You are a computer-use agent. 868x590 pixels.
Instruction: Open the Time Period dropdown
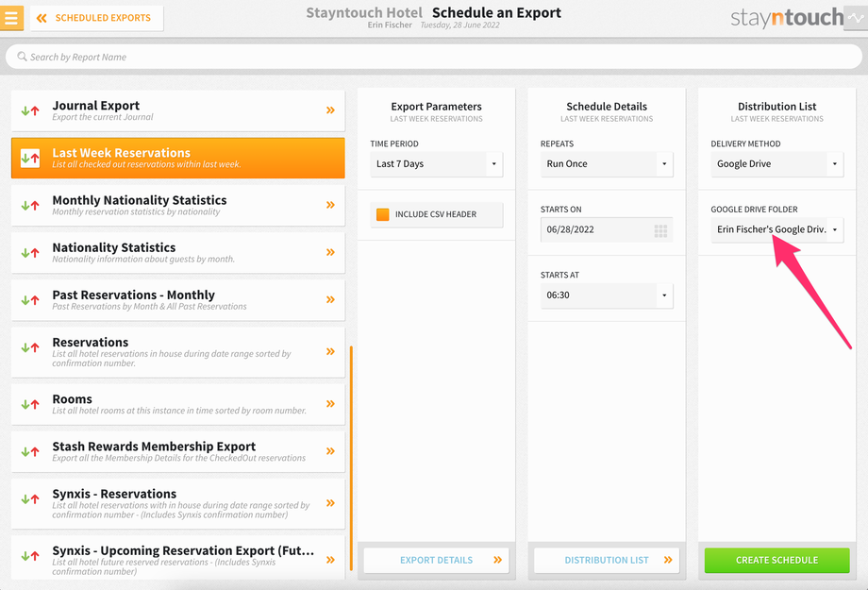[x=436, y=164]
